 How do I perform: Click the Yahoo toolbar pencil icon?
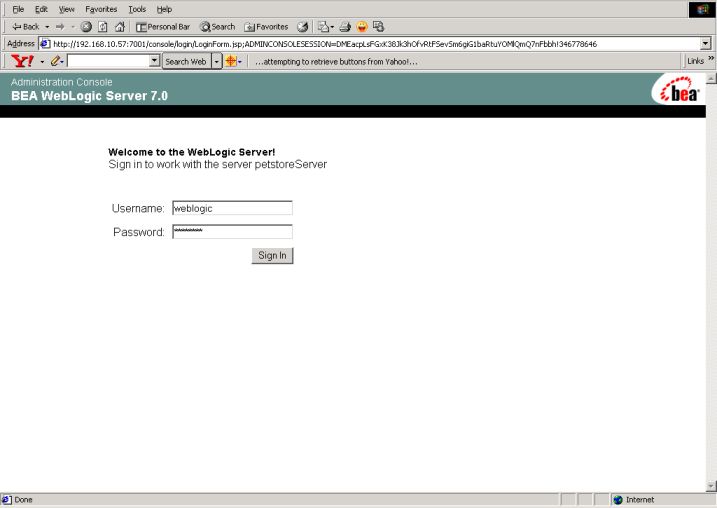click(x=55, y=61)
